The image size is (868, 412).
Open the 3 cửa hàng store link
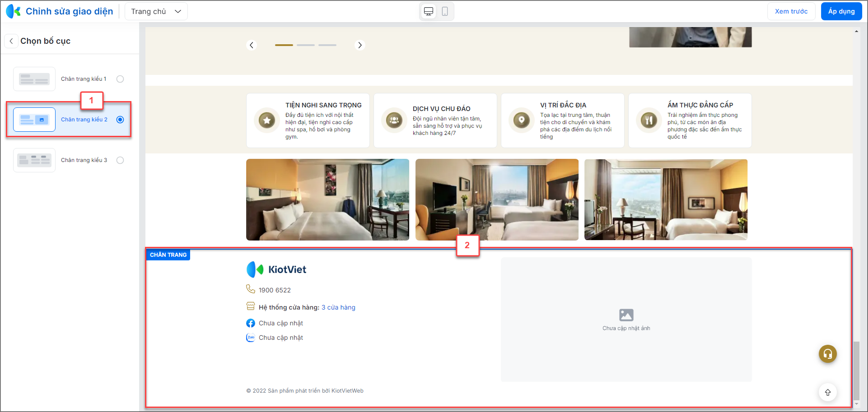pyautogui.click(x=338, y=307)
